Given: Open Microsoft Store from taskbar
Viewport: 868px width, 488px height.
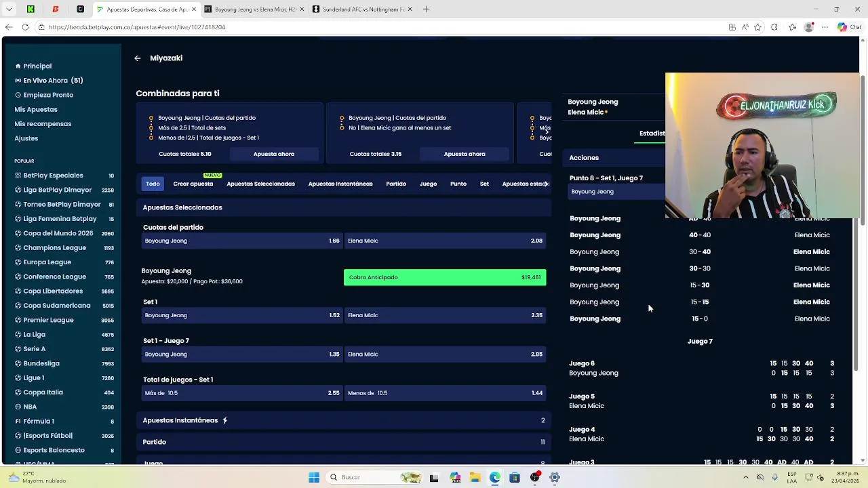Looking at the screenshot, I should click(514, 477).
